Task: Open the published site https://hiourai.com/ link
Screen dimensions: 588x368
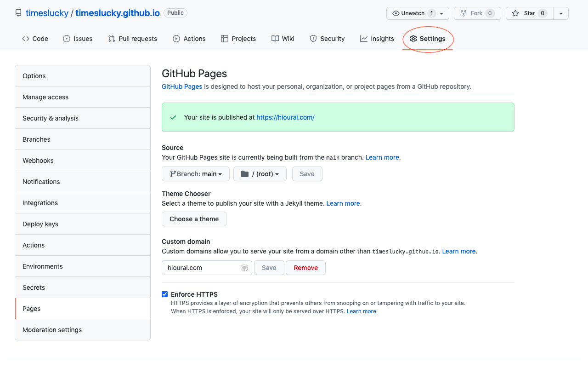Action: (285, 117)
